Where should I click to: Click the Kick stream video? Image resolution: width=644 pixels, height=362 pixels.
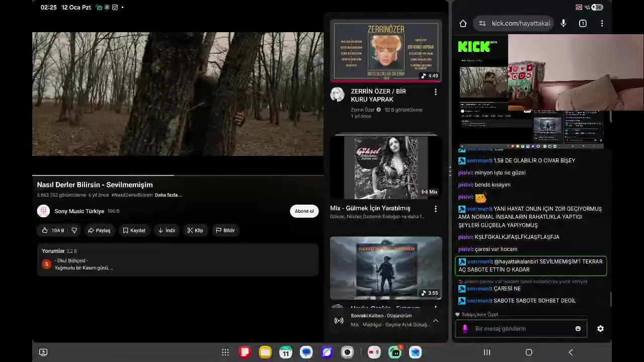(531, 92)
